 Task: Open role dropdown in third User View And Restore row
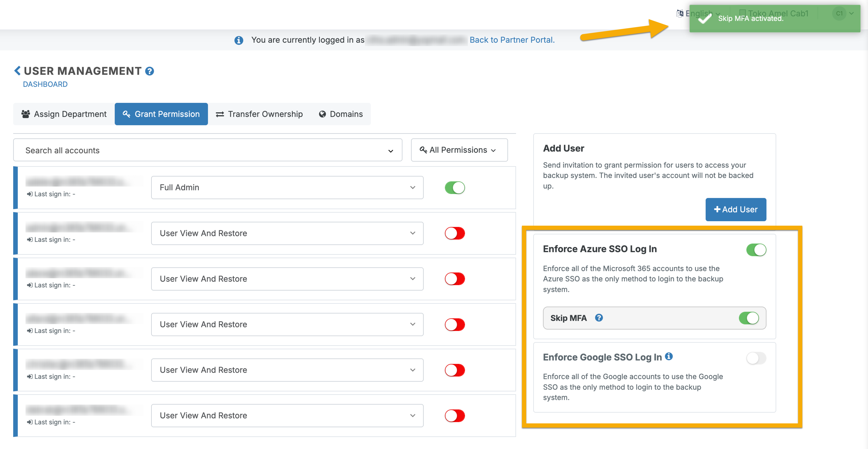tap(287, 325)
